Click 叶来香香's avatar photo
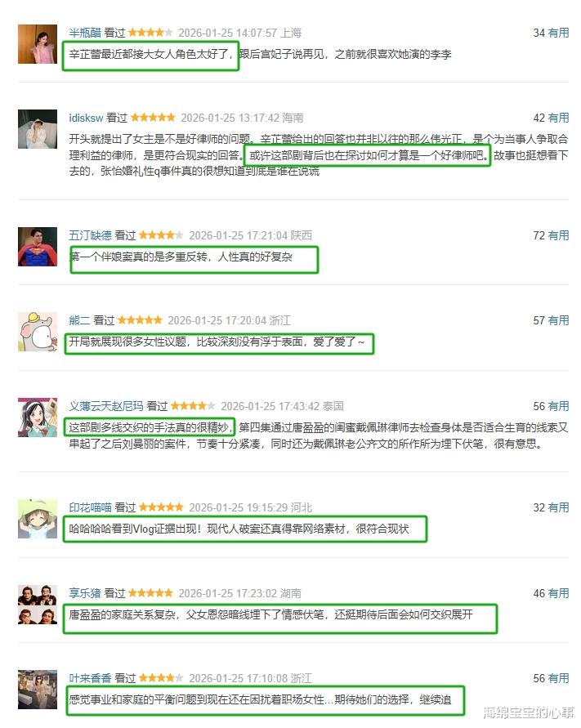Viewport: 581px width, 728px height. (x=38, y=690)
